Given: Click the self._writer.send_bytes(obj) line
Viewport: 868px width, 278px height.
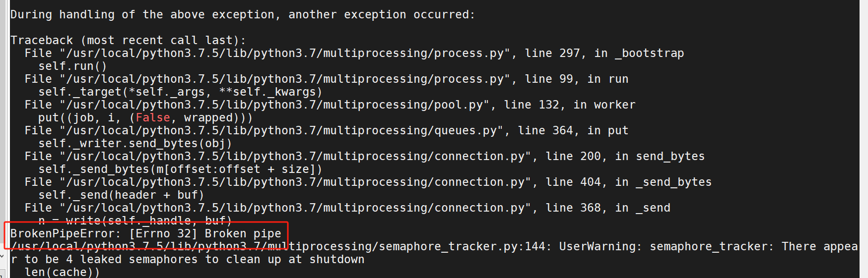Looking at the screenshot, I should (x=135, y=143).
